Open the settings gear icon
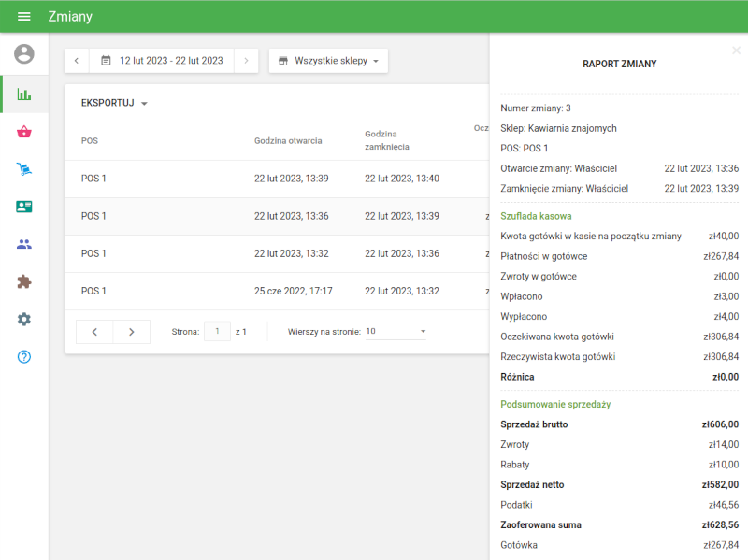The image size is (748, 560). [x=24, y=319]
